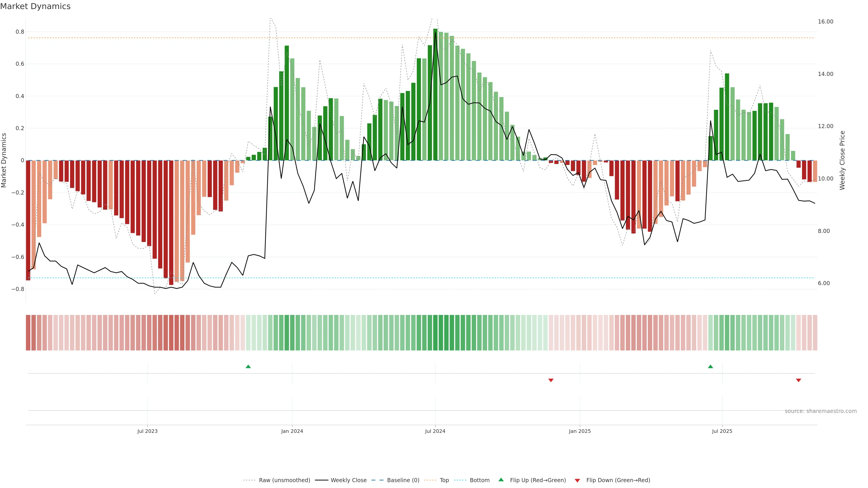Click the first green Flip Up triangle marker
This screenshot has height=488, width=868.
(248, 366)
